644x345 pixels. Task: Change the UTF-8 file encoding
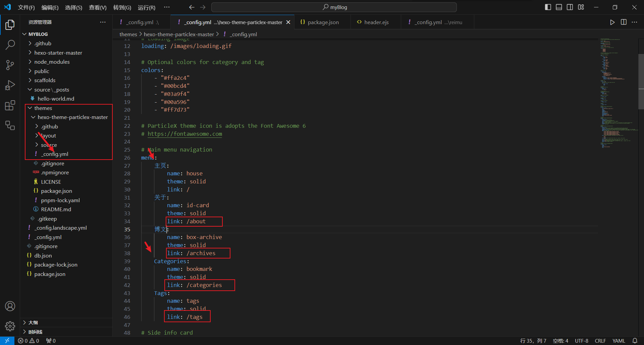point(582,341)
